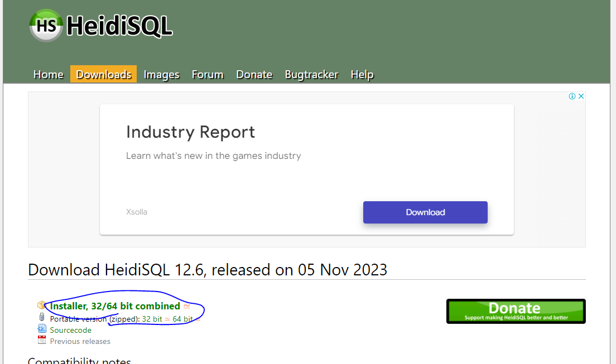Click the Industry Report ad headline
Screen dimensions: 616x364
[x=190, y=132]
